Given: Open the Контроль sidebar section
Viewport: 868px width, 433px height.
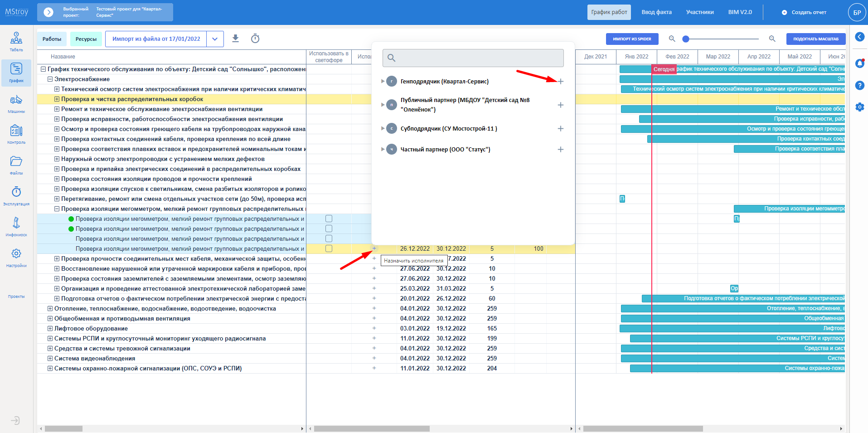Looking at the screenshot, I should pyautogui.click(x=16, y=134).
